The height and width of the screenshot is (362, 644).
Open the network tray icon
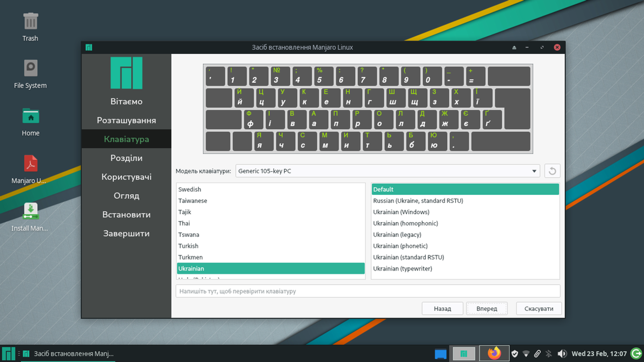tap(526, 354)
